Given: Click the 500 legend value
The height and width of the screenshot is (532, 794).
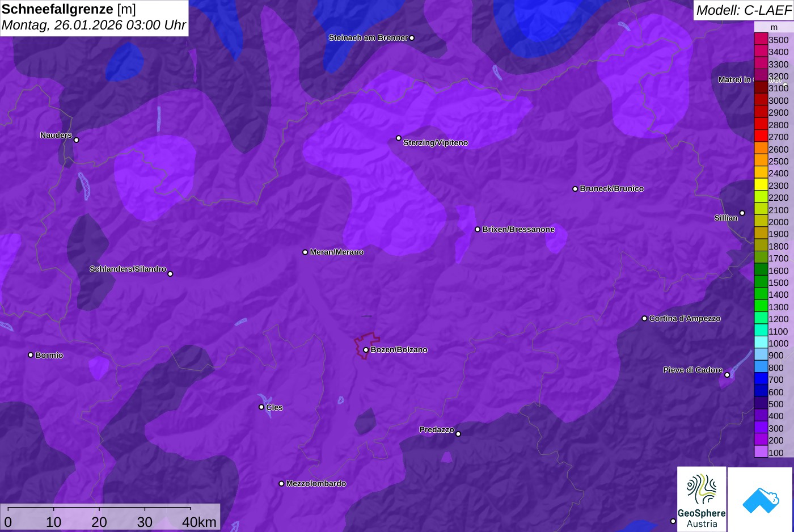Looking at the screenshot, I should (776, 404).
